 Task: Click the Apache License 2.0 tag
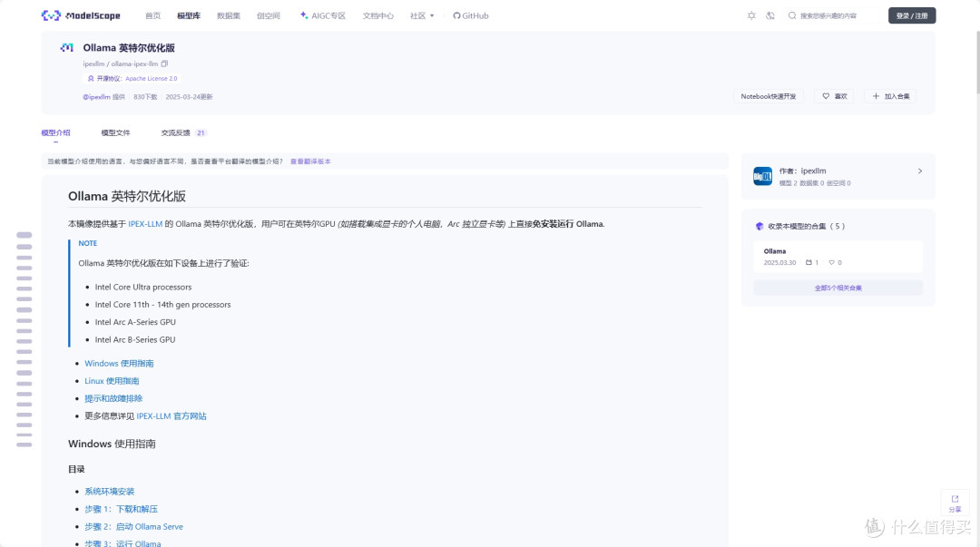tap(152, 79)
